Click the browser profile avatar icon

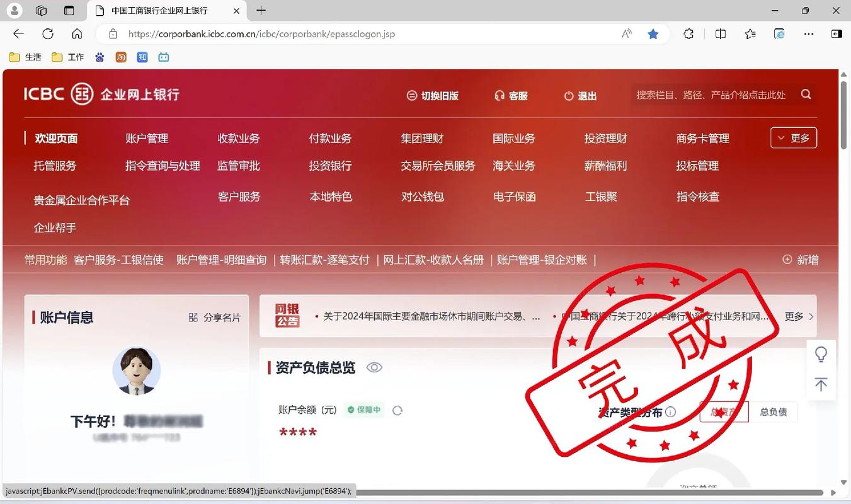pyautogui.click(x=13, y=10)
